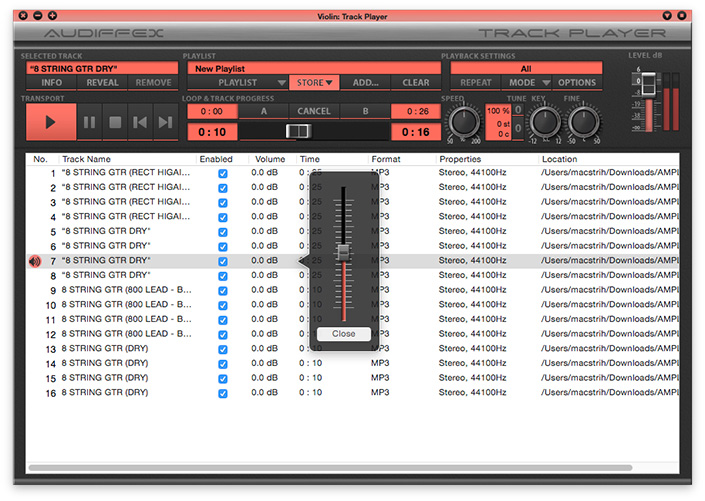Open the PLAYLIST dropdown
This screenshot has width=705, height=501.
(237, 83)
